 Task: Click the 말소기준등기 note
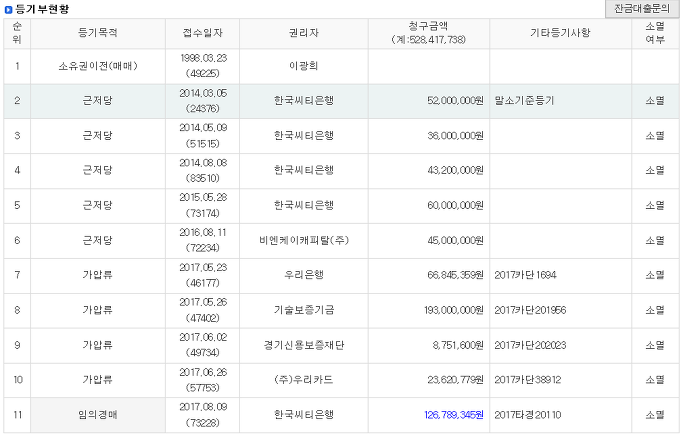pyautogui.click(x=524, y=101)
